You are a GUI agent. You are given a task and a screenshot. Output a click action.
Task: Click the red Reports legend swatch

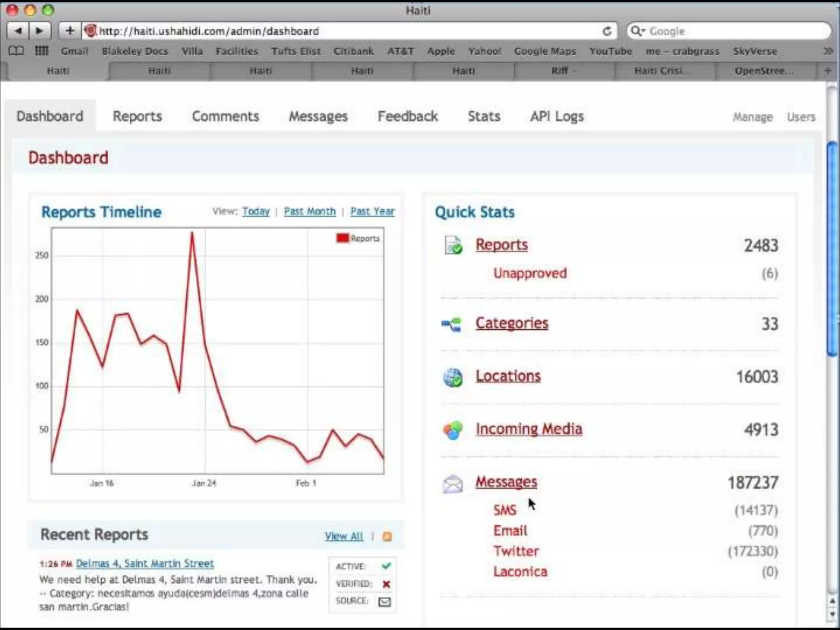[x=342, y=238]
